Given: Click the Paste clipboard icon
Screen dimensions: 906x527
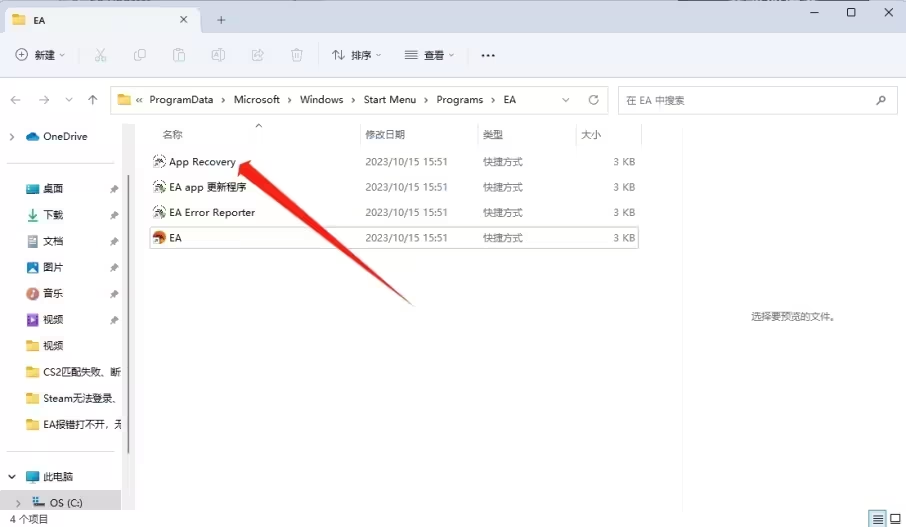Looking at the screenshot, I should (179, 55).
